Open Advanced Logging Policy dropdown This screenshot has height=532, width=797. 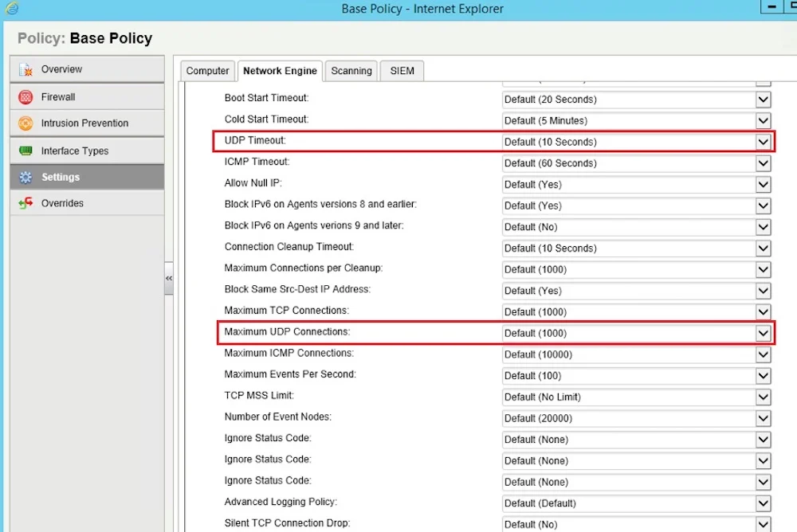click(636, 503)
